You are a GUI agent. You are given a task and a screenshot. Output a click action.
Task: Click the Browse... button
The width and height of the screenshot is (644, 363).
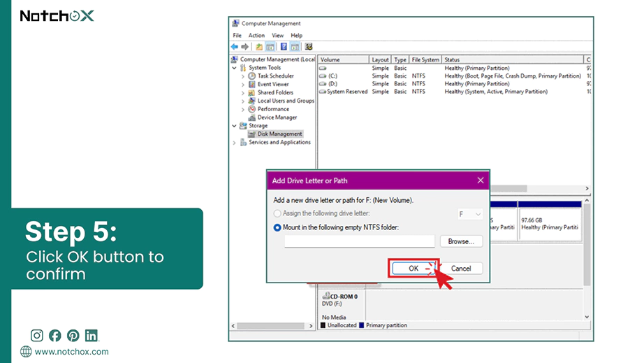click(461, 241)
